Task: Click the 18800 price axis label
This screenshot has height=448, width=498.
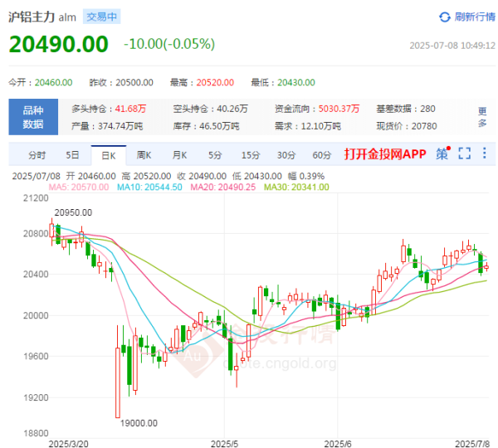Action: 36,433
